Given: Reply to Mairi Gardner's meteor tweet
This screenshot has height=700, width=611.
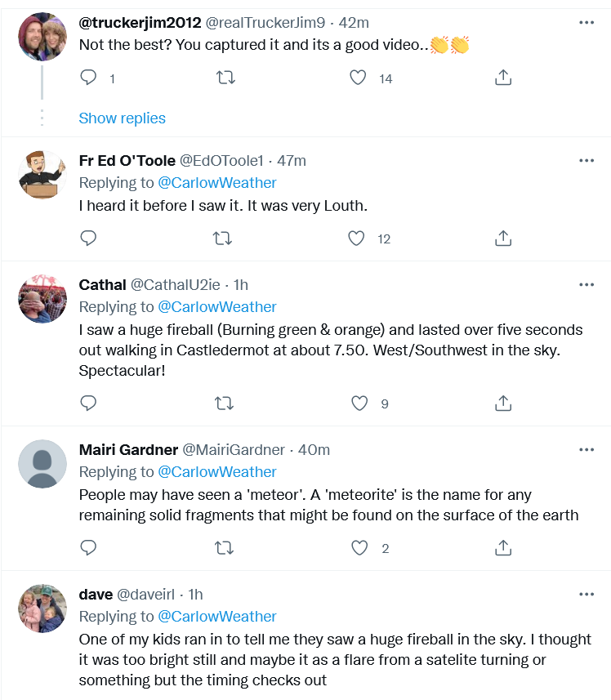Looking at the screenshot, I should pyautogui.click(x=89, y=548).
